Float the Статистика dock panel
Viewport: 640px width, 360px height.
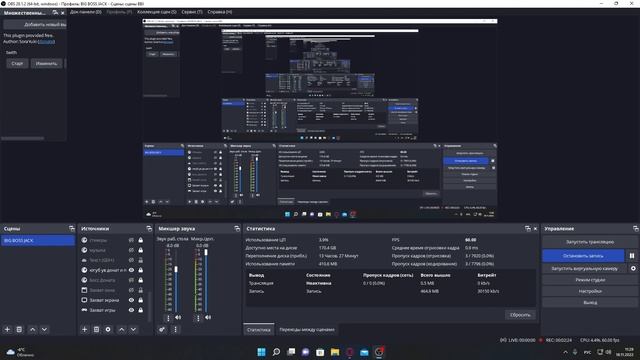(528, 229)
